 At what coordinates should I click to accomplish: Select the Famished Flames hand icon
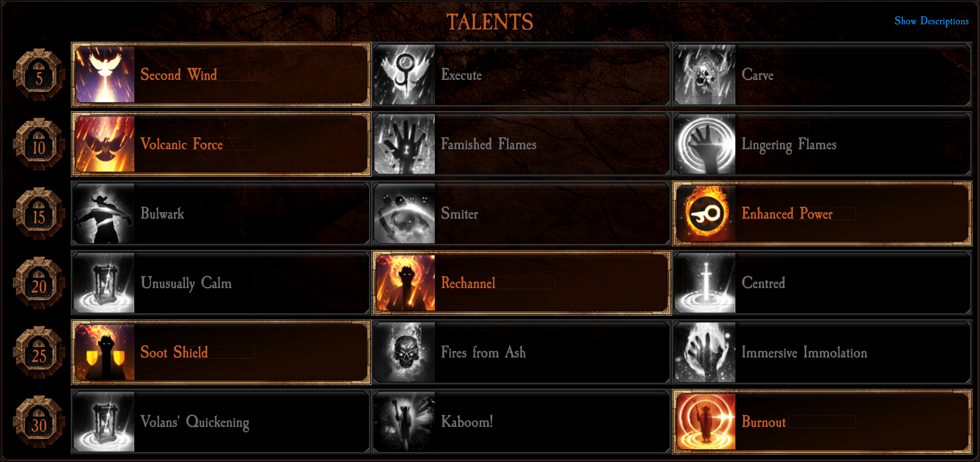[405, 144]
